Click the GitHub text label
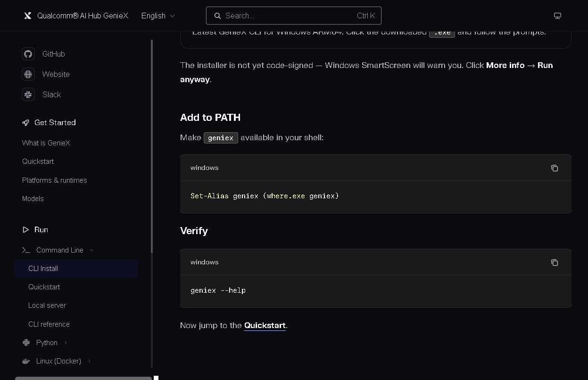Screen dimensions: 588x380 pyautogui.click(x=53, y=54)
